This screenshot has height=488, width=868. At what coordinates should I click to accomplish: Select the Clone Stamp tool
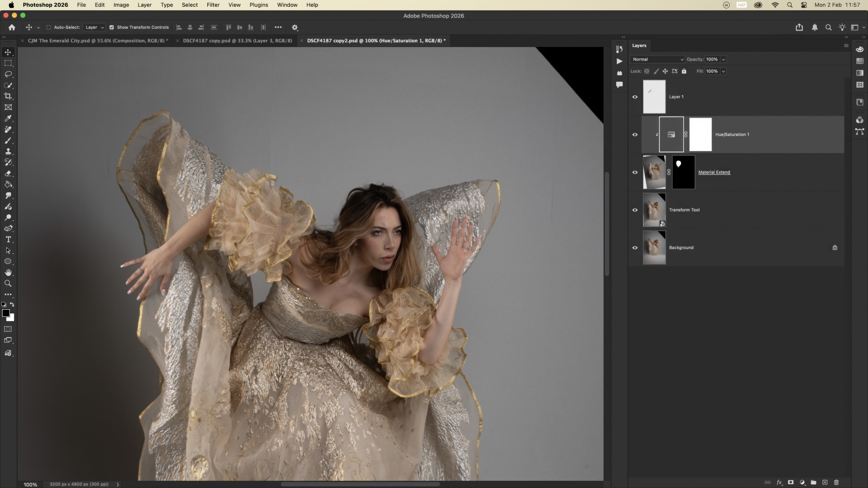8,151
